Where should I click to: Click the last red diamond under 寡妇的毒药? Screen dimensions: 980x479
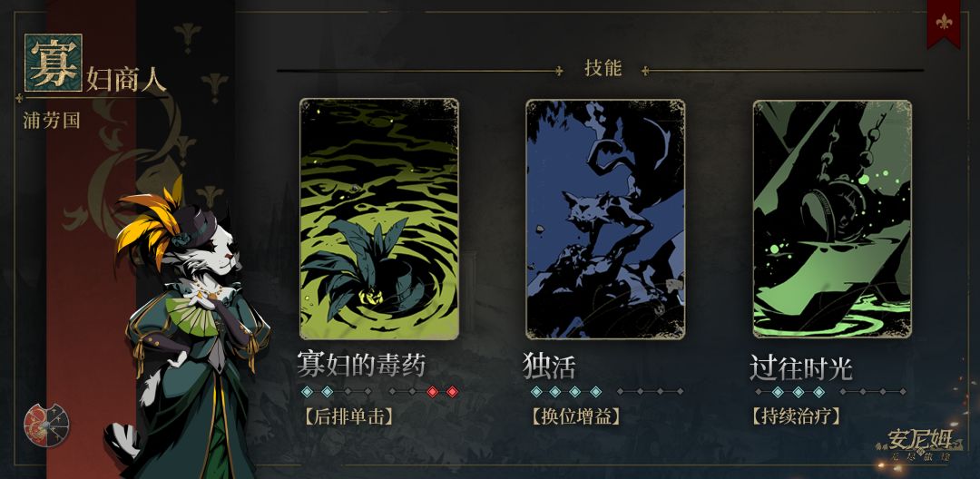(453, 392)
